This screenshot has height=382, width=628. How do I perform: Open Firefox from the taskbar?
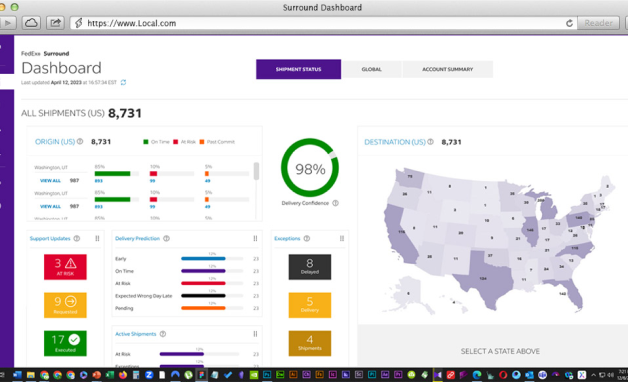123,375
